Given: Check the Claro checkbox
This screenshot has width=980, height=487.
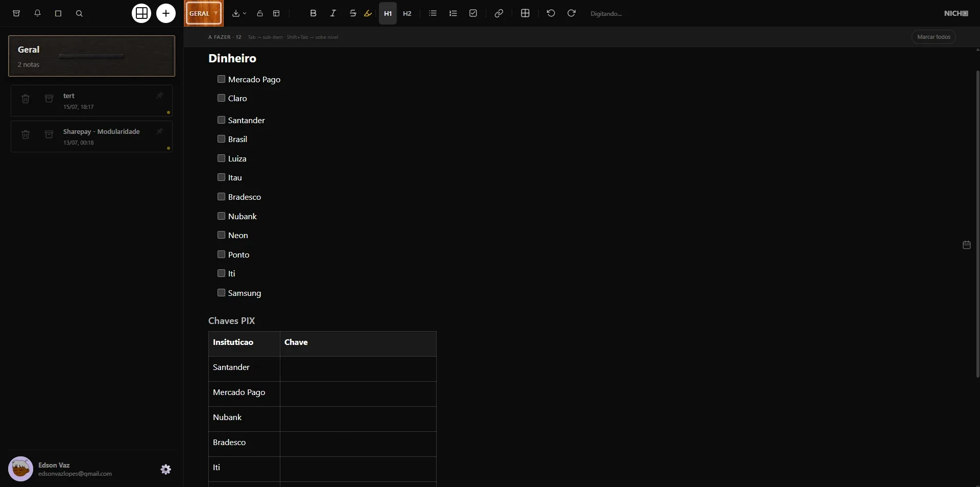Looking at the screenshot, I should tap(221, 98).
